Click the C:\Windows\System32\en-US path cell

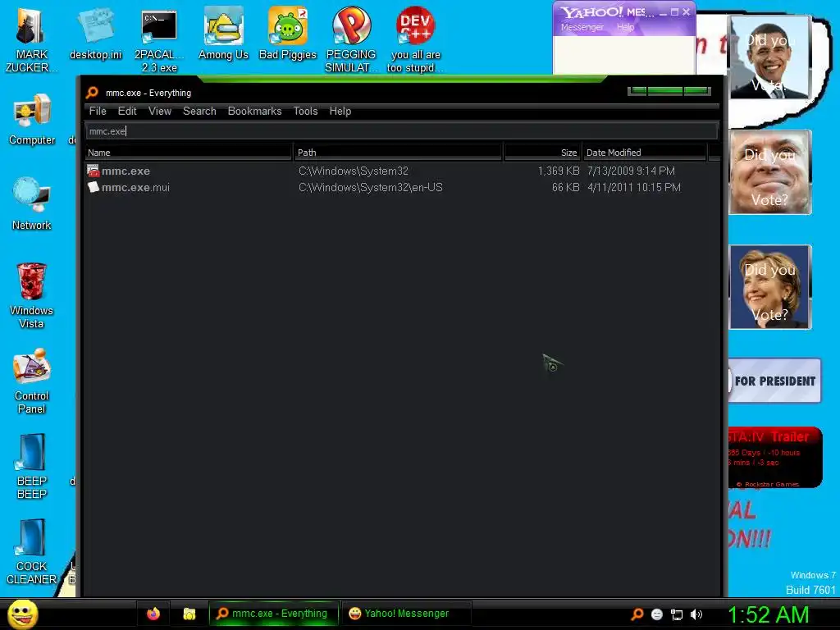point(371,188)
